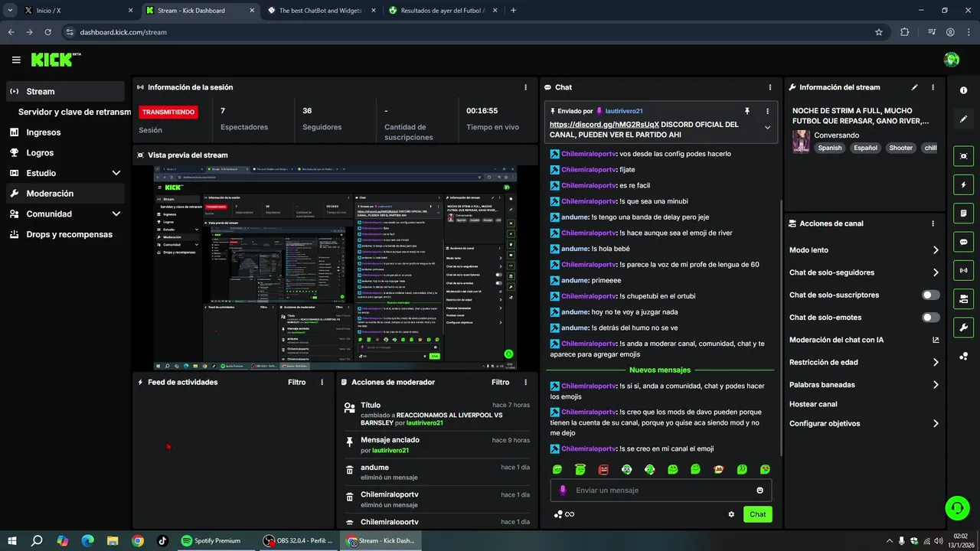Expand the Estudio sidebar section
The image size is (980, 551).
[116, 173]
